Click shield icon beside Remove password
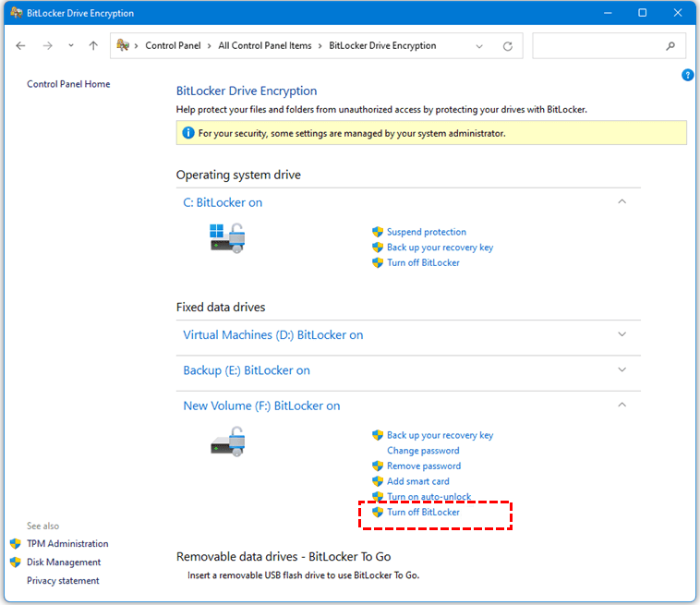This screenshot has width=700, height=605. click(x=378, y=466)
